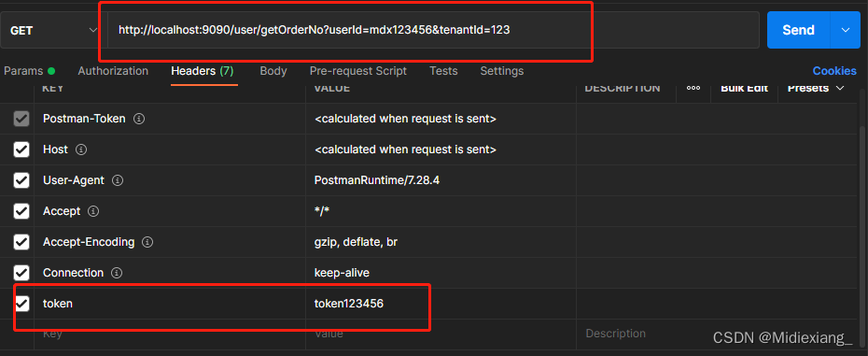Click the info icon beside Host
Screen dimensions: 868x356
81,150
